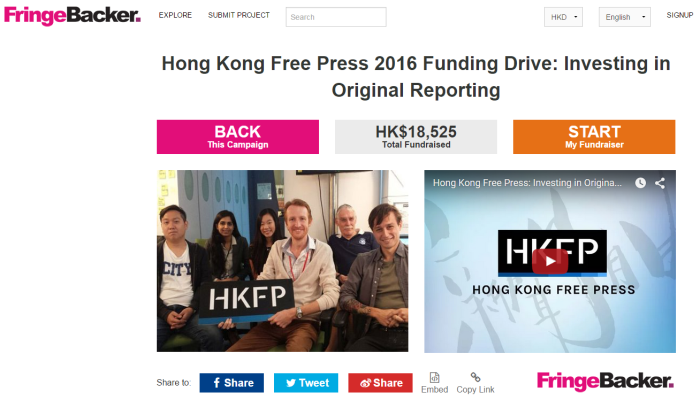700x400 pixels.
Task: Open the FringeBacker home logo
Action: [72, 16]
